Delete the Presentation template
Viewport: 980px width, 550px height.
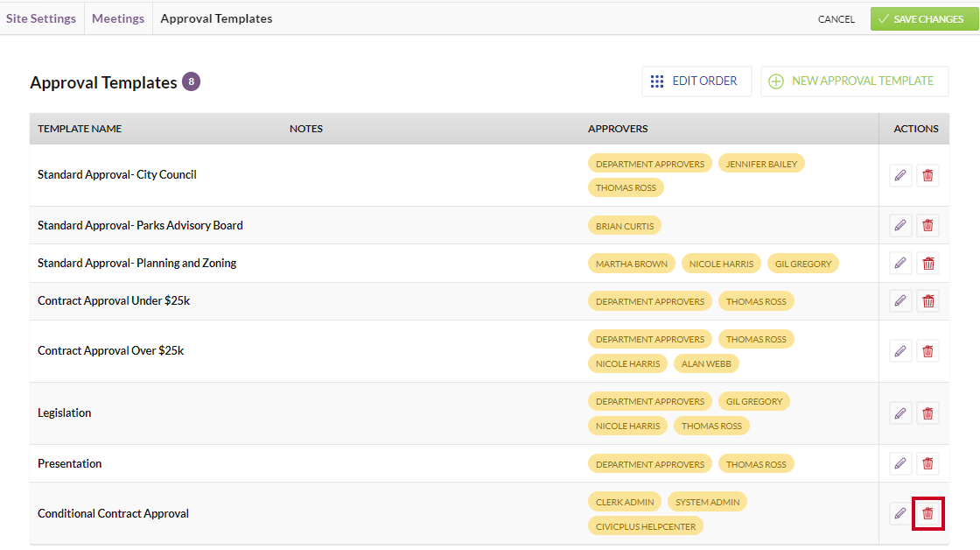tap(928, 463)
